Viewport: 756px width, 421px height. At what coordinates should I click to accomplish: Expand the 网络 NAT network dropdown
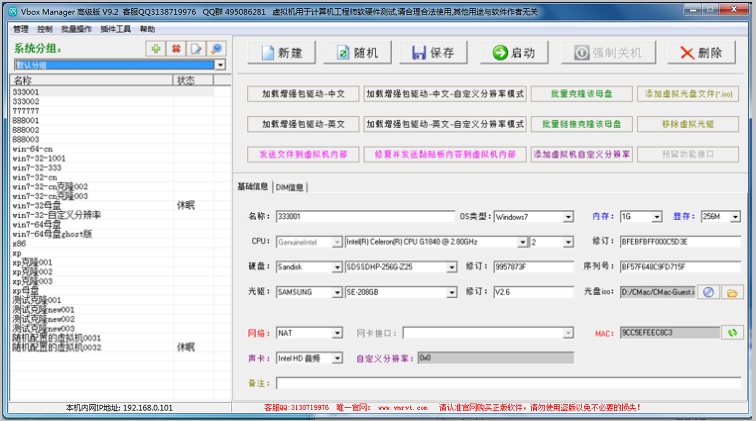[337, 332]
